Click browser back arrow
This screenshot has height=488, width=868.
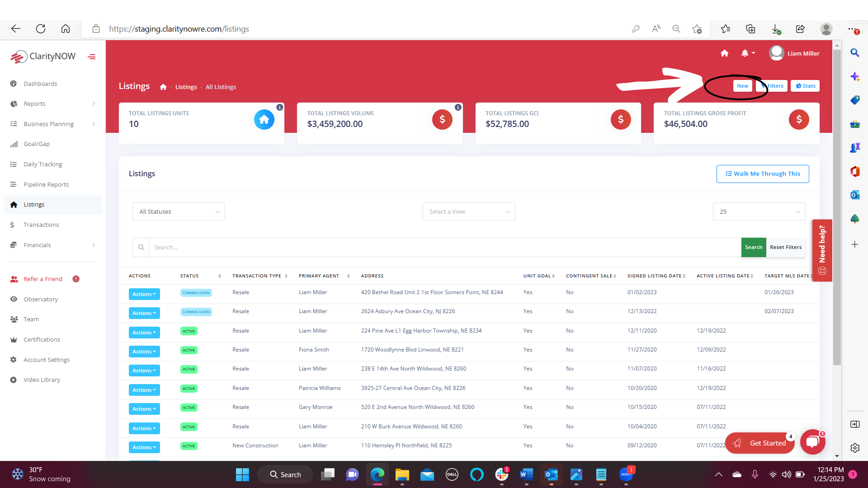click(16, 29)
